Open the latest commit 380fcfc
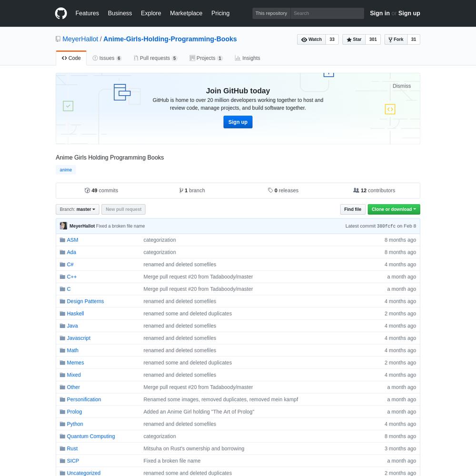This screenshot has width=476, height=476. (386, 226)
